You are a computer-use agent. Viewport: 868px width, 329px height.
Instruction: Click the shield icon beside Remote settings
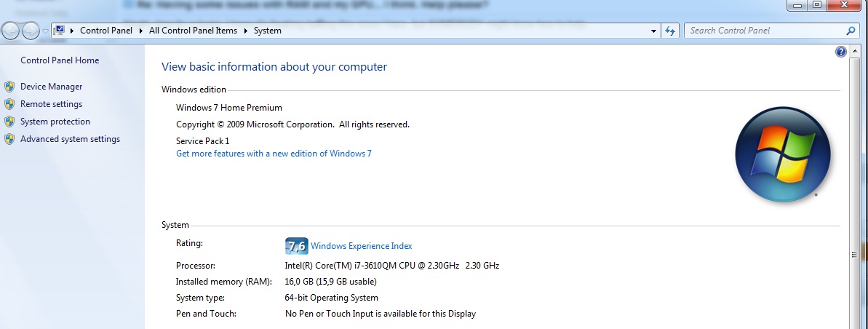9,104
